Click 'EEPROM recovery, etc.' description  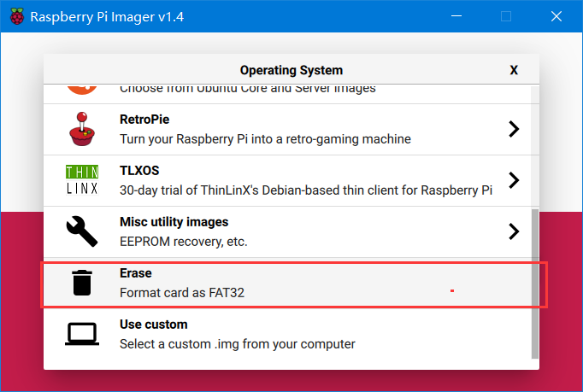tap(183, 242)
